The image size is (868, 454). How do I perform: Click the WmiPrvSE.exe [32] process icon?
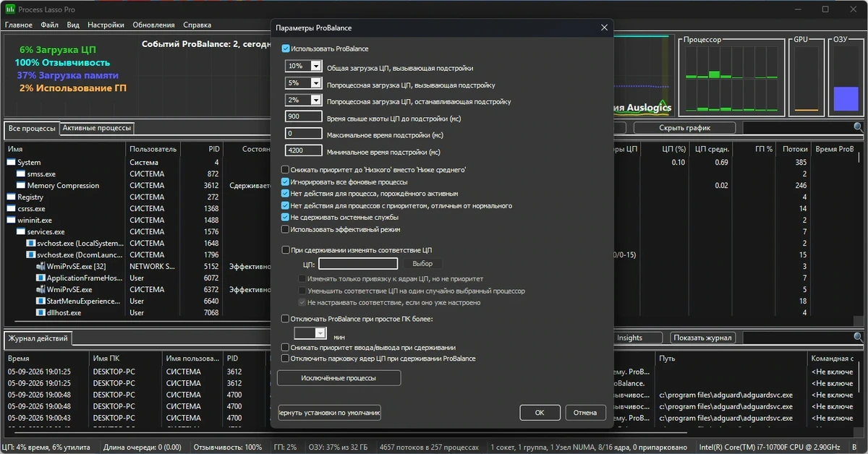click(41, 267)
